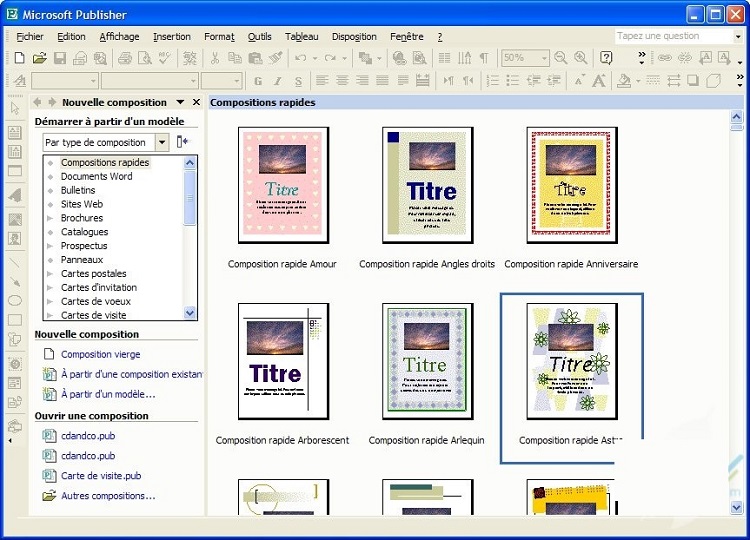Toggle justify text alignment button
The width and height of the screenshot is (750, 540).
(x=382, y=81)
